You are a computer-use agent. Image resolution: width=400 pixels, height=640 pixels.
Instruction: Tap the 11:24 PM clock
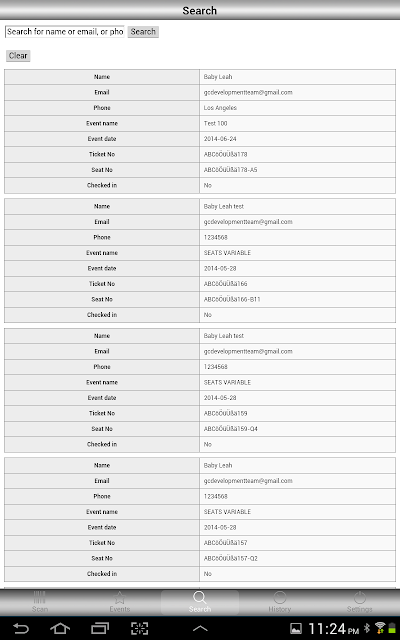point(333,629)
